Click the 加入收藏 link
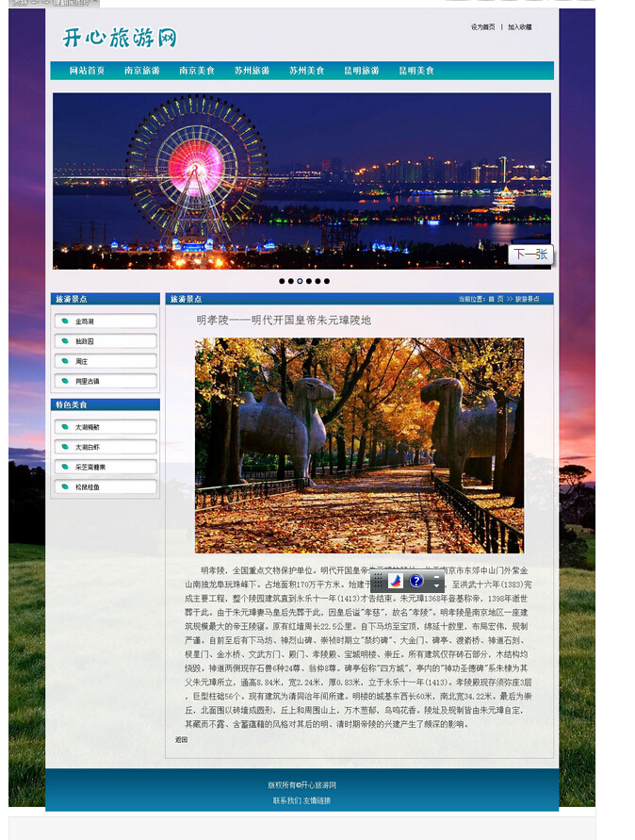The width and height of the screenshot is (635, 840). pos(520,27)
